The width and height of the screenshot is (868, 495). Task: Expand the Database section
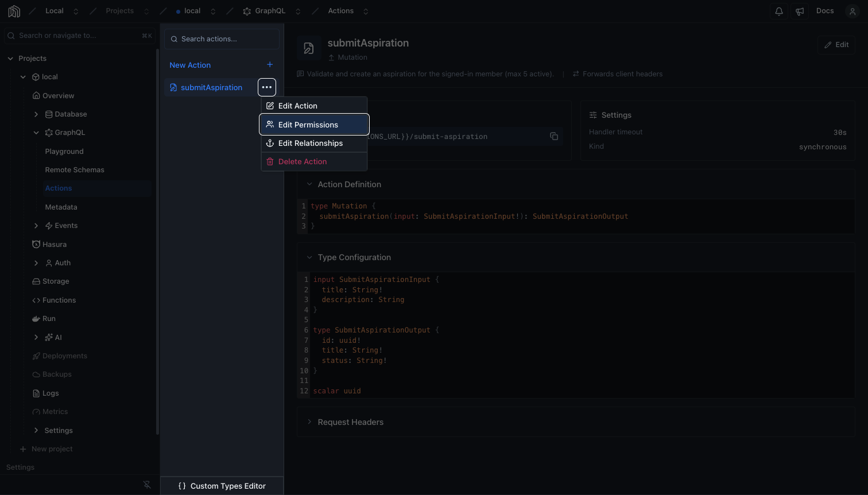point(36,114)
